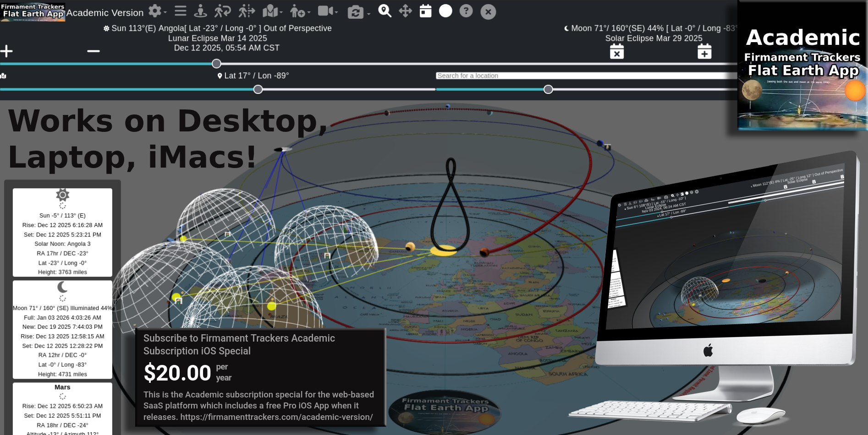Click the small map icon at left edge
The image size is (868, 435).
3,76
